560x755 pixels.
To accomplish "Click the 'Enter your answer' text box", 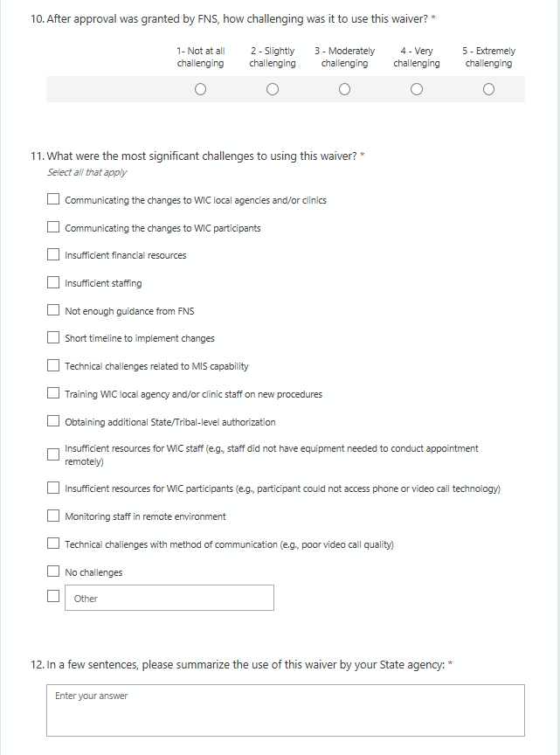I will [286, 710].
